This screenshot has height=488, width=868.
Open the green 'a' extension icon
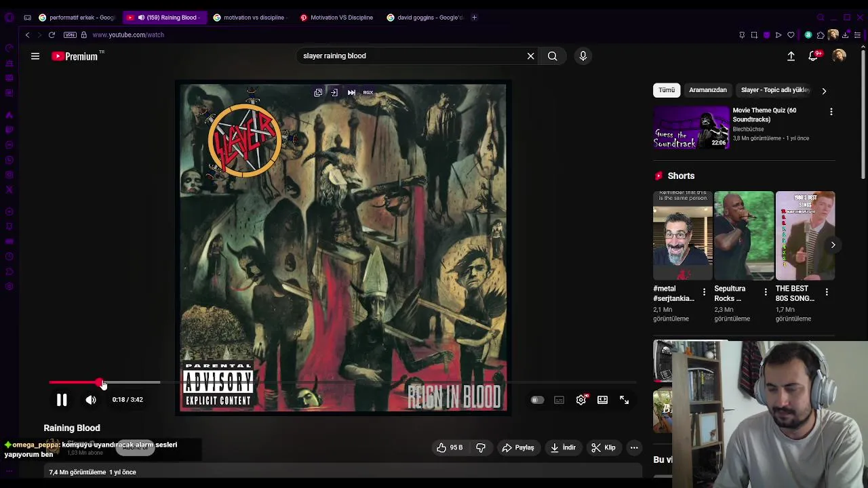coord(808,35)
